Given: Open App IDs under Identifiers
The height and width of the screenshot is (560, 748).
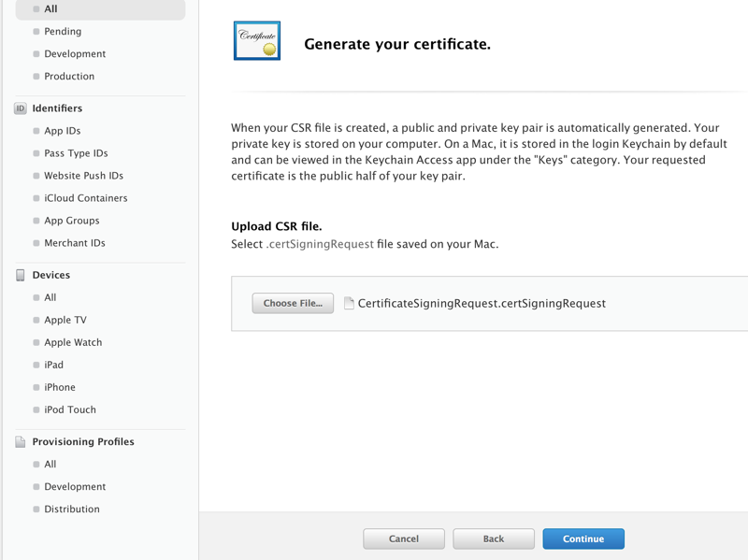Looking at the screenshot, I should pos(63,131).
